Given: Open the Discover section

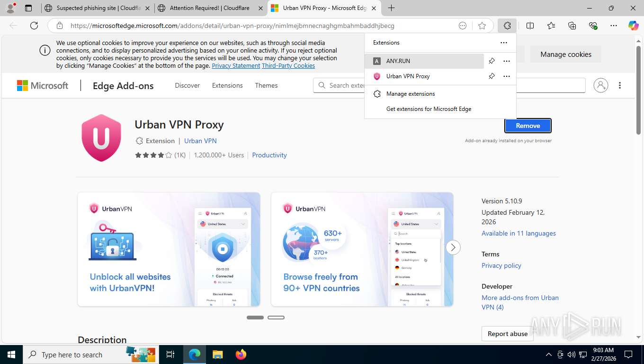Looking at the screenshot, I should (188, 85).
